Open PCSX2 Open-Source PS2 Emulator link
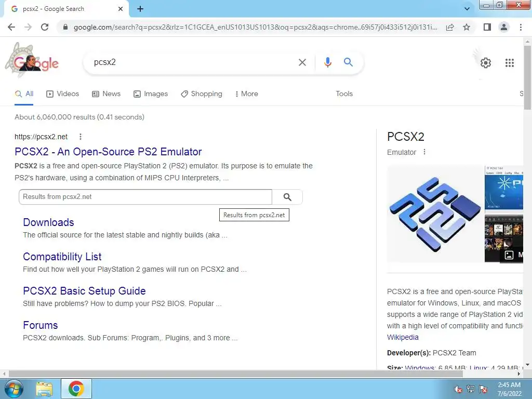 pos(108,152)
